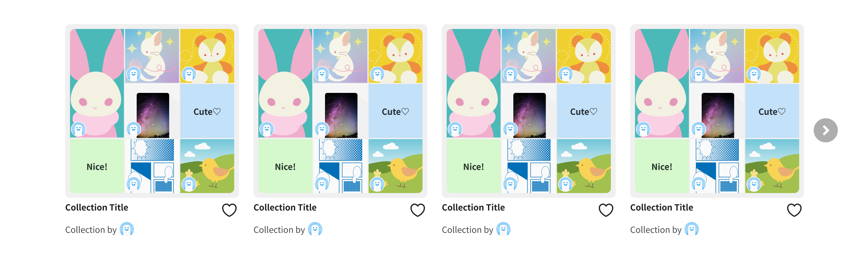This screenshot has height=263, width=868.
Task: Open the first collection's author avatar
Action: click(127, 229)
